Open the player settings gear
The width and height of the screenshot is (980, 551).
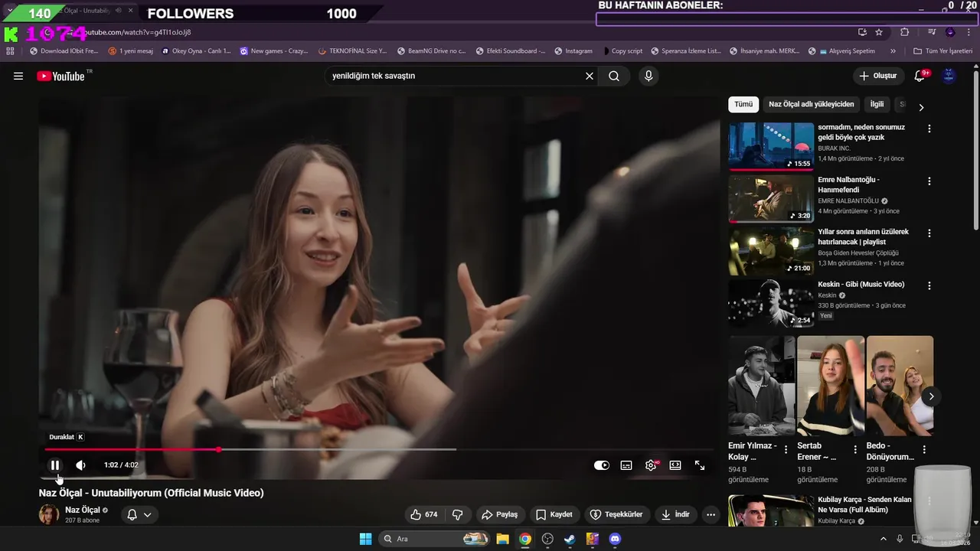coord(651,465)
